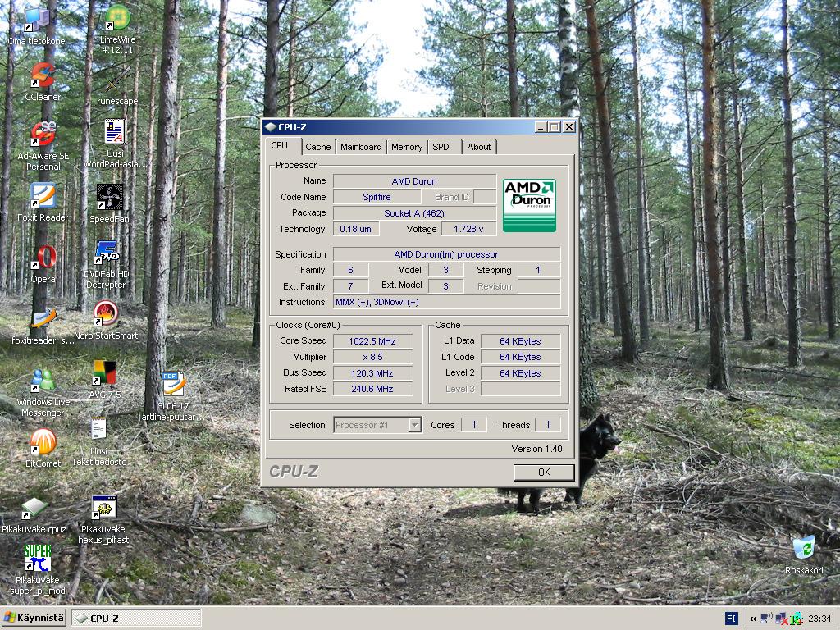Click the CPU-Z title bar icon
The width and height of the screenshot is (840, 630).
click(270, 127)
